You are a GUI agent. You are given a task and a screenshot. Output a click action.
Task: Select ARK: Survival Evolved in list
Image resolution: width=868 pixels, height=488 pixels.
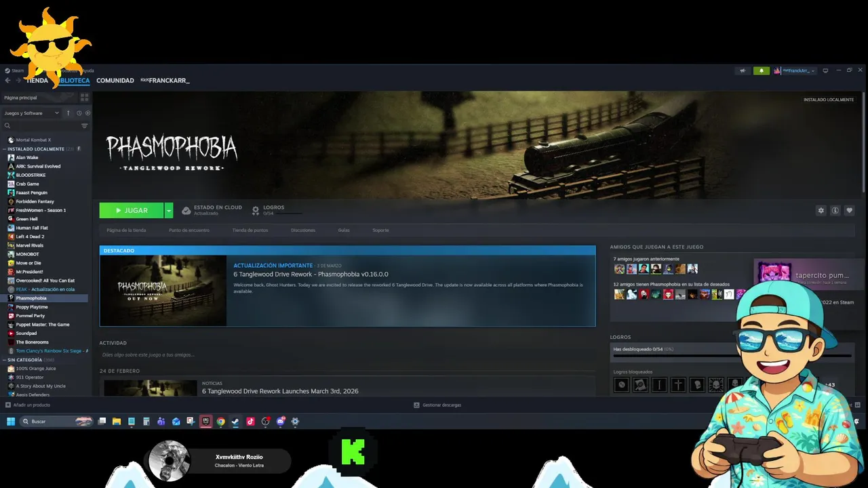click(x=38, y=166)
